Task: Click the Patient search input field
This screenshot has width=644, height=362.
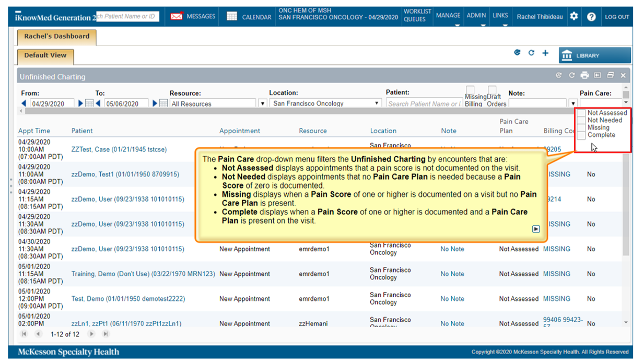Action: click(424, 103)
